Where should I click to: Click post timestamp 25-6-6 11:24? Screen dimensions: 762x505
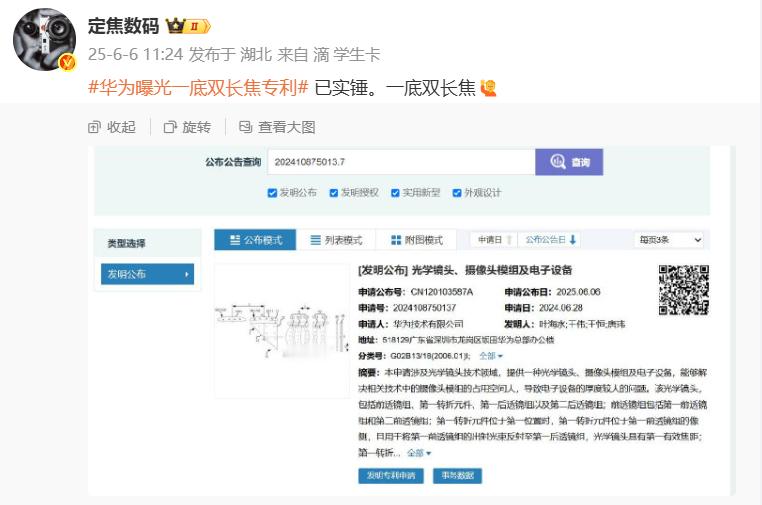[x=135, y=54]
